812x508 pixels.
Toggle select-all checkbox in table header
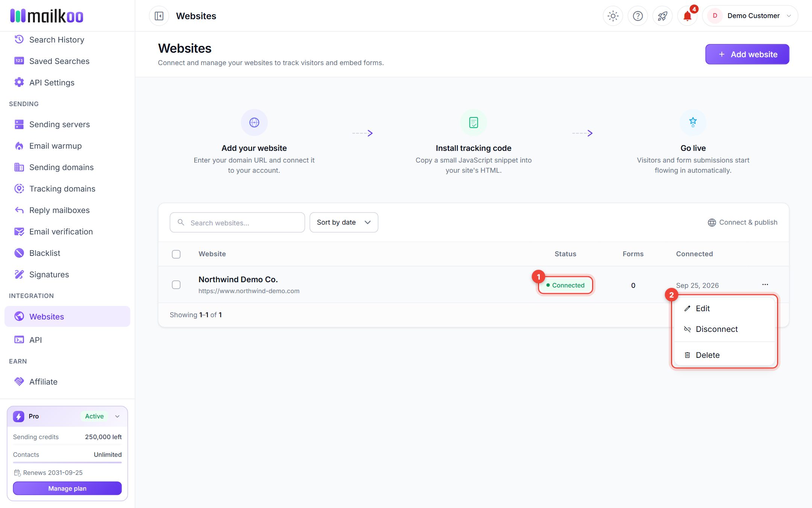pyautogui.click(x=176, y=254)
